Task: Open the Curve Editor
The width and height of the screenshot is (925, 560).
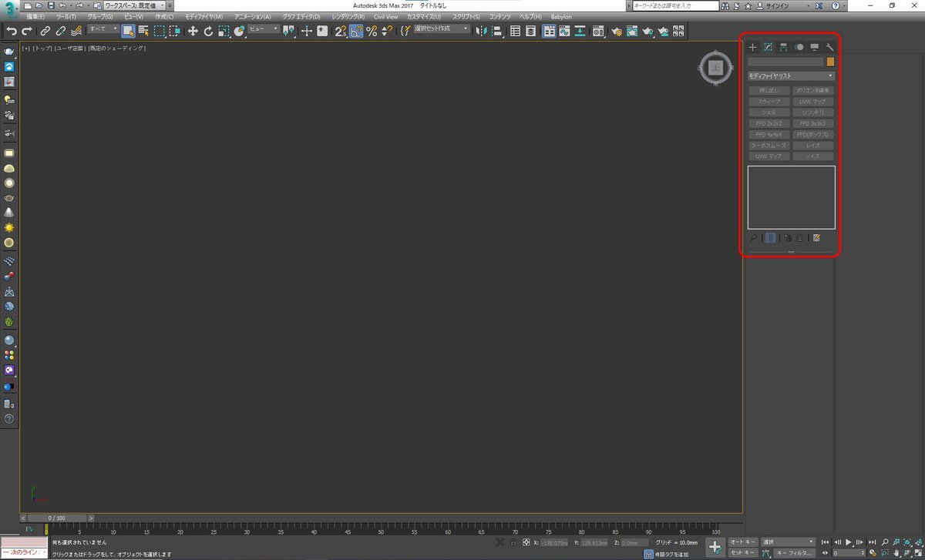Action: coord(565,32)
